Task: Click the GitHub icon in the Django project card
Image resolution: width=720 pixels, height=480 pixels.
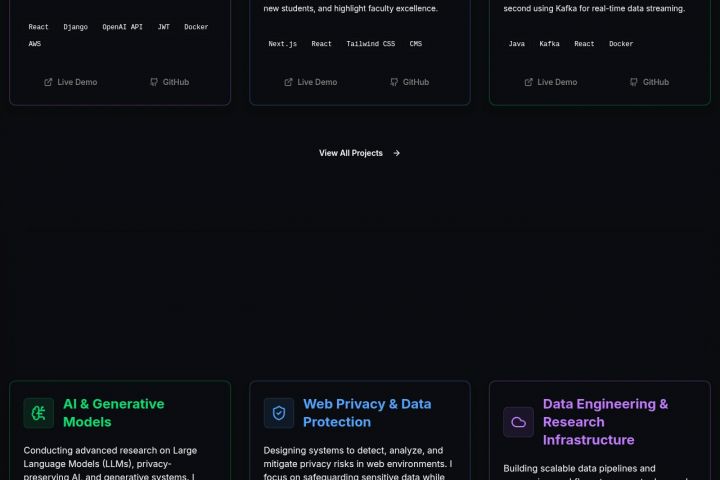Action: (x=154, y=82)
